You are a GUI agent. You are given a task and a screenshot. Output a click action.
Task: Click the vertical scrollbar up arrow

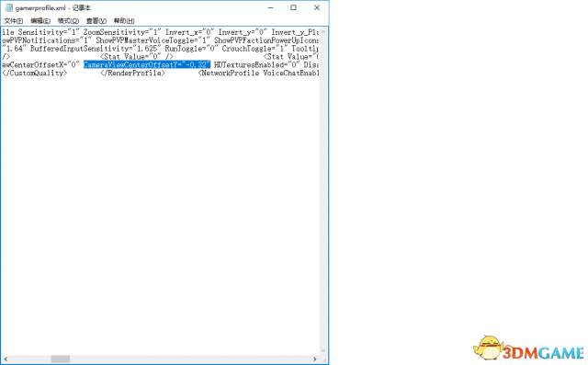pos(323,32)
